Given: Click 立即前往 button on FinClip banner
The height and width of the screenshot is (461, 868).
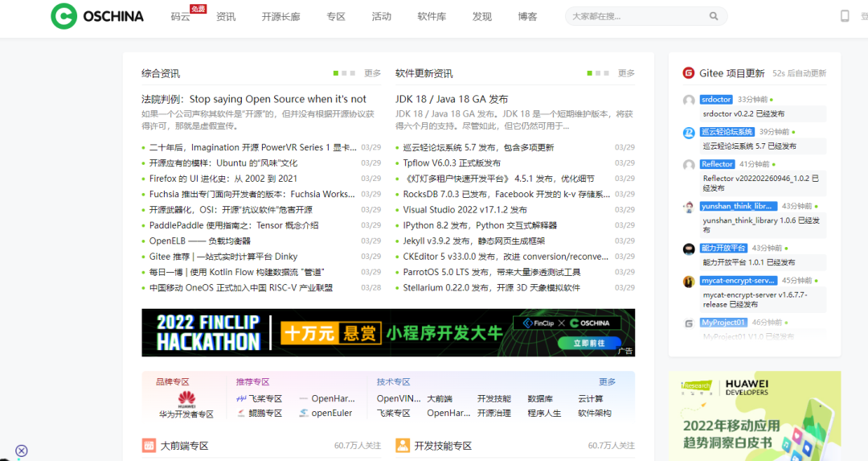Looking at the screenshot, I should point(589,343).
